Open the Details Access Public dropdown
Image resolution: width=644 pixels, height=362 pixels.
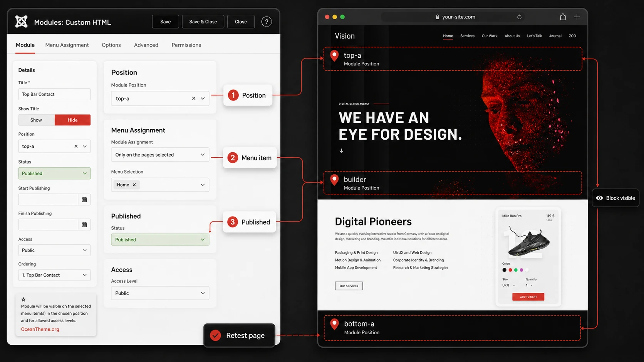pyautogui.click(x=54, y=250)
